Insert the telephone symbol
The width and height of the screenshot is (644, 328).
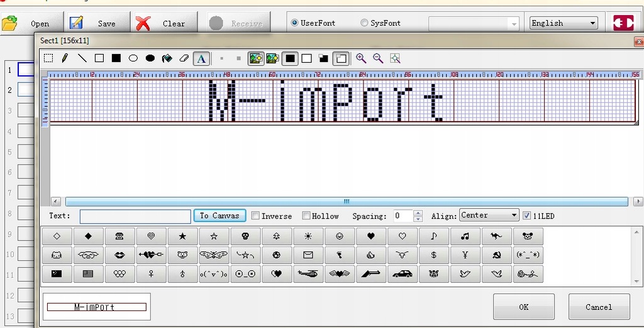point(119,236)
